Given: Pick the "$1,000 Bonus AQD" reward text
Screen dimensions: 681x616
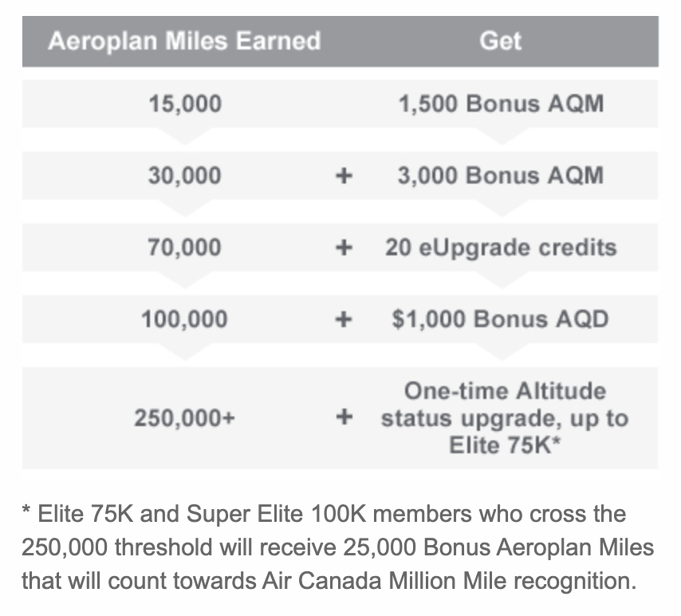Looking at the screenshot, I should [500, 319].
